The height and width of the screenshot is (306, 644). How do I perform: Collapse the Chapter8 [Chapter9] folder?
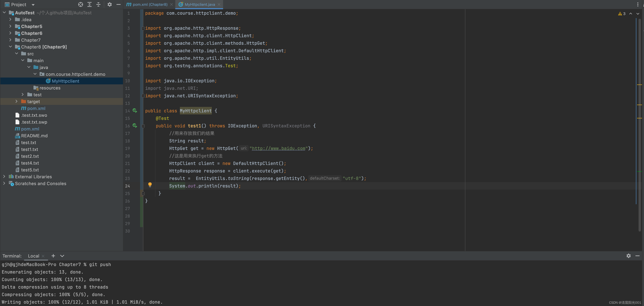(10, 47)
